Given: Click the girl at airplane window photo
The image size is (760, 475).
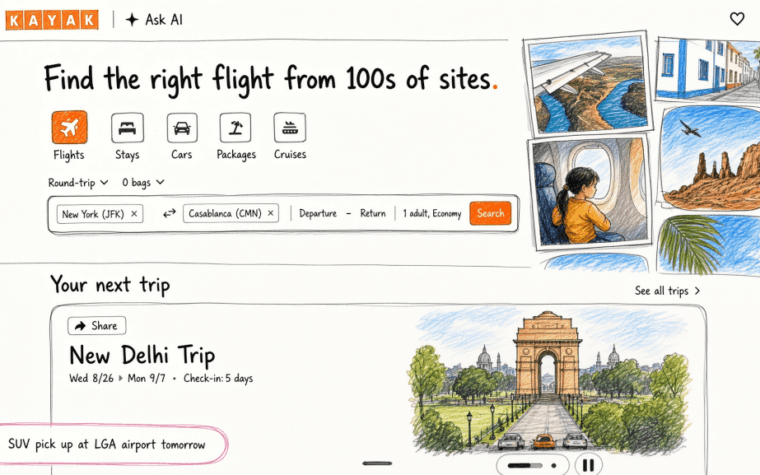Looking at the screenshot, I should point(590,191).
